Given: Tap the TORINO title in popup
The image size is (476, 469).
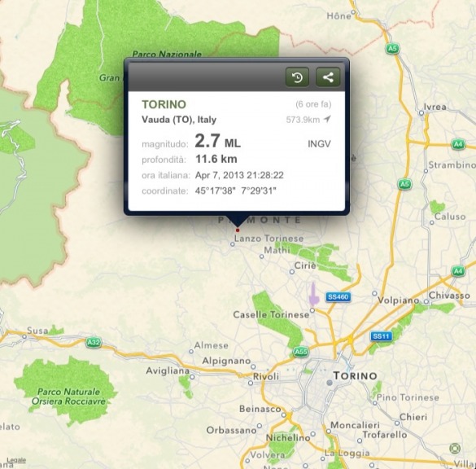Looking at the screenshot, I should [164, 104].
